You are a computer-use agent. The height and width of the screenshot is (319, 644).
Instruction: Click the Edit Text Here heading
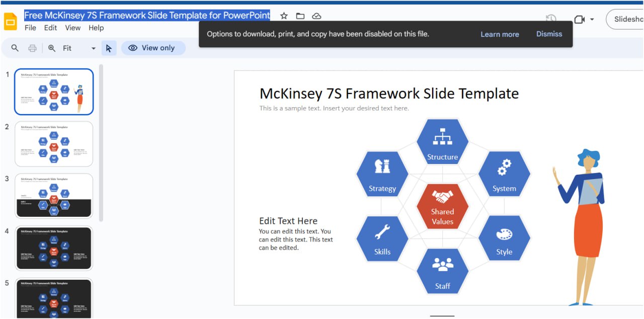pyautogui.click(x=288, y=221)
